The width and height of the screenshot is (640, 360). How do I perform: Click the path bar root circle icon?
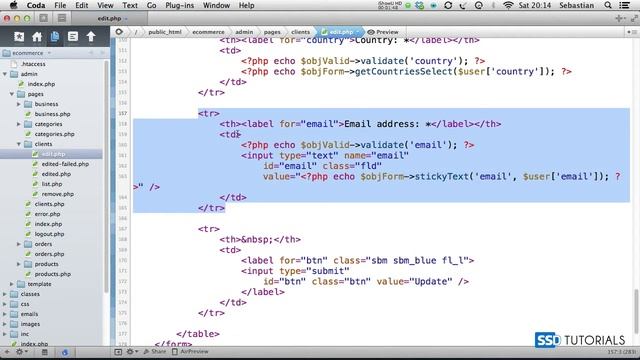click(x=119, y=31)
